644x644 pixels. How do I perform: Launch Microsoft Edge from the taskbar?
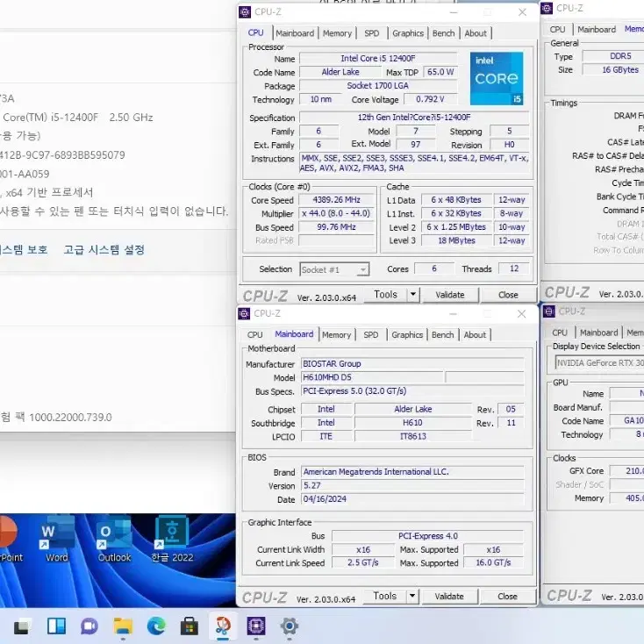(156, 626)
